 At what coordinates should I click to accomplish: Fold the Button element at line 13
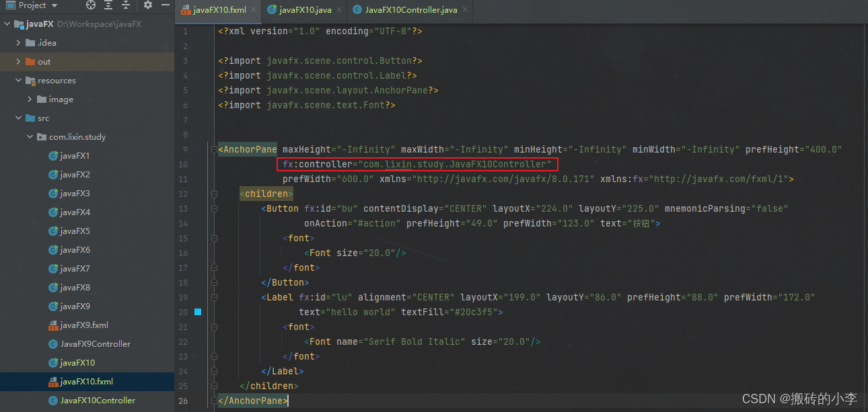tap(214, 208)
